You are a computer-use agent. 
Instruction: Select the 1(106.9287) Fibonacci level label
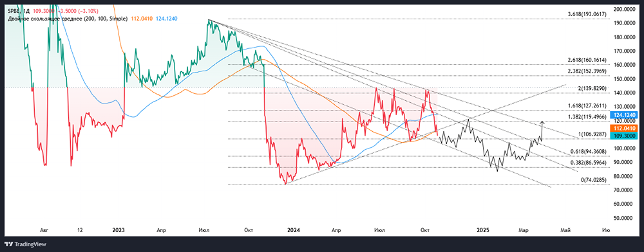592,134
